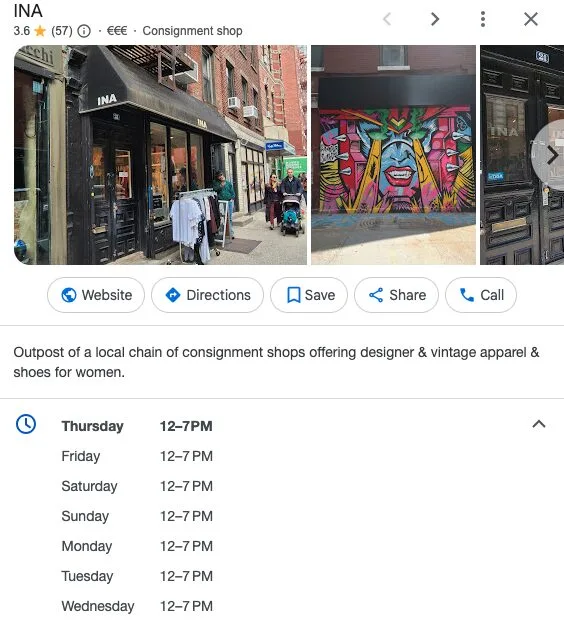The image size is (564, 624).
Task: Save INA to your lists
Action: (x=309, y=295)
